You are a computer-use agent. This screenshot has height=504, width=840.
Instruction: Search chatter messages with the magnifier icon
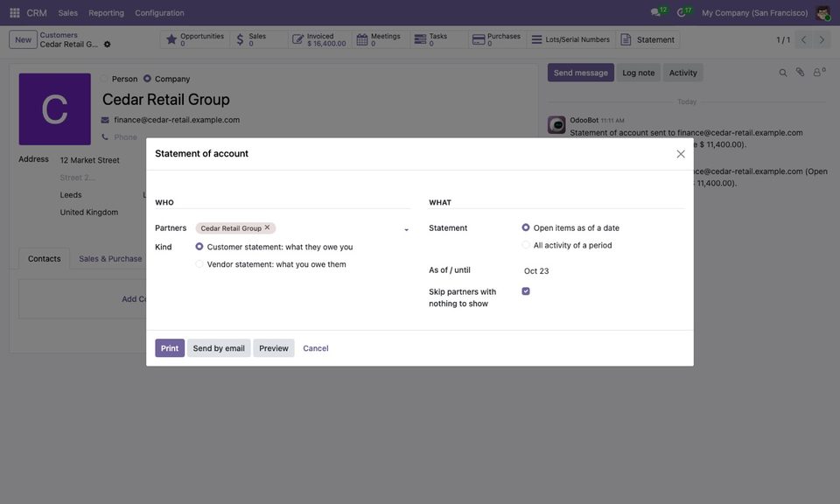(782, 73)
